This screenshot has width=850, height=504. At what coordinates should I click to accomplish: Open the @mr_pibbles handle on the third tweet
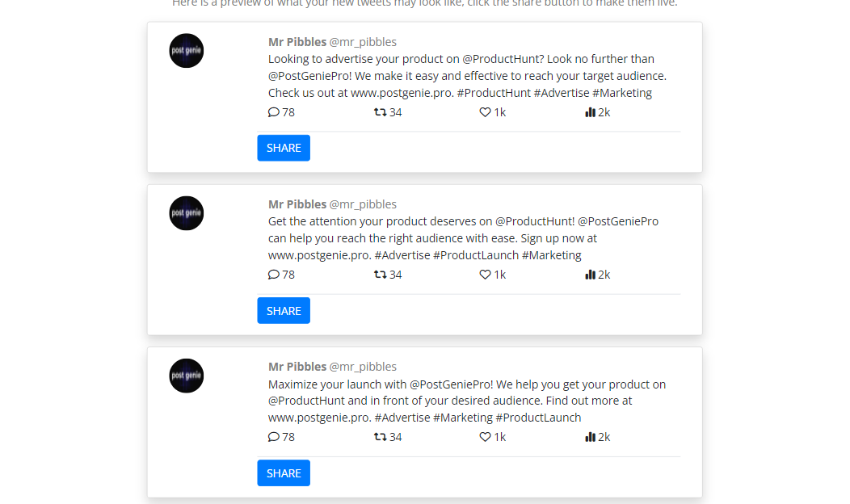pos(363,367)
